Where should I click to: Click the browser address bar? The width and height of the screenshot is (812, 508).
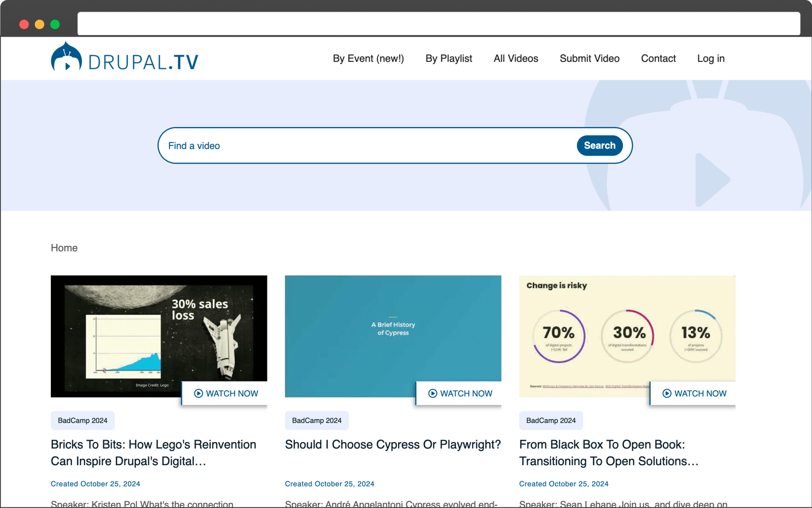coord(438,24)
